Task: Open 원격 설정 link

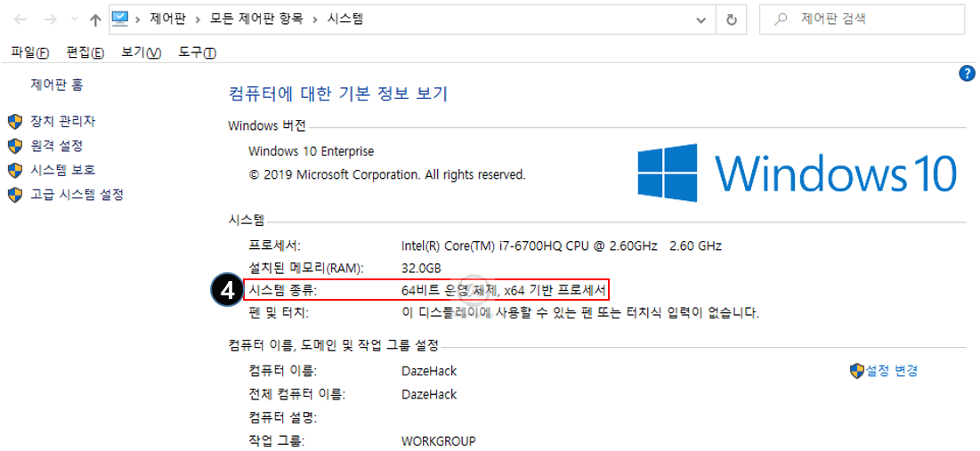Action: [56, 146]
